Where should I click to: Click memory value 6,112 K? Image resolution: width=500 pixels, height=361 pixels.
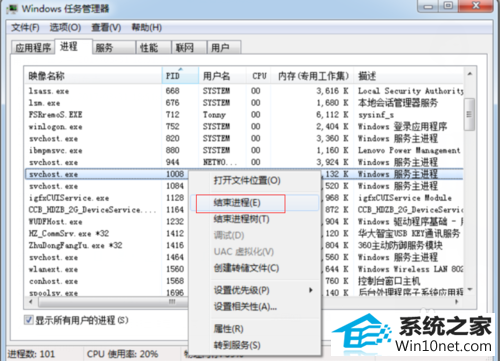[332, 115]
